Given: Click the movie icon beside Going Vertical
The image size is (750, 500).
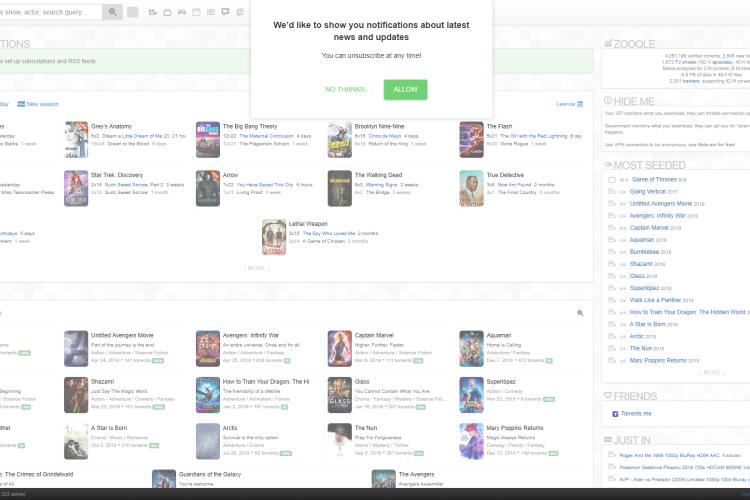Looking at the screenshot, I should (612, 191).
